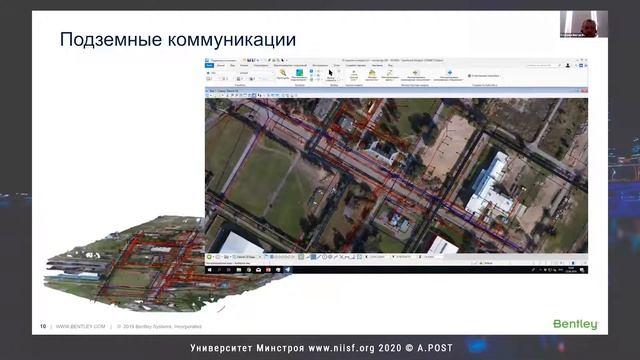Click the circle snap mode icon in status bar
The height and width of the screenshot is (360, 640).
[x=324, y=257]
